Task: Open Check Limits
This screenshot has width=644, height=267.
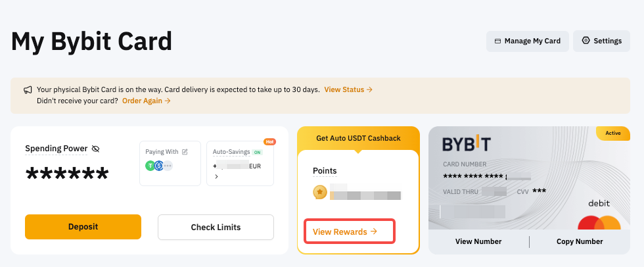Action: click(x=216, y=228)
